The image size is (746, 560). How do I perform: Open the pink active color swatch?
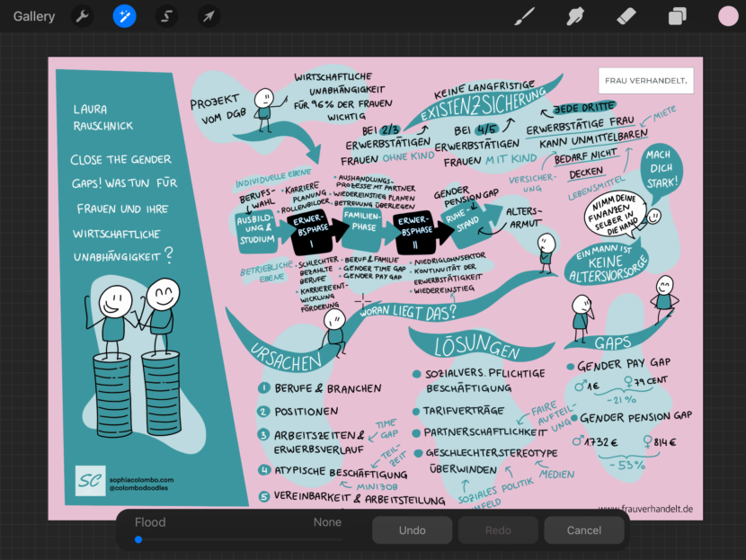727,16
